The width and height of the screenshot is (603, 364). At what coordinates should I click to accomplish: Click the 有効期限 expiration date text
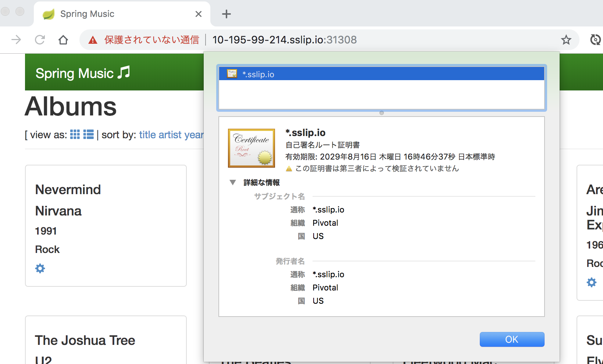pos(390,157)
